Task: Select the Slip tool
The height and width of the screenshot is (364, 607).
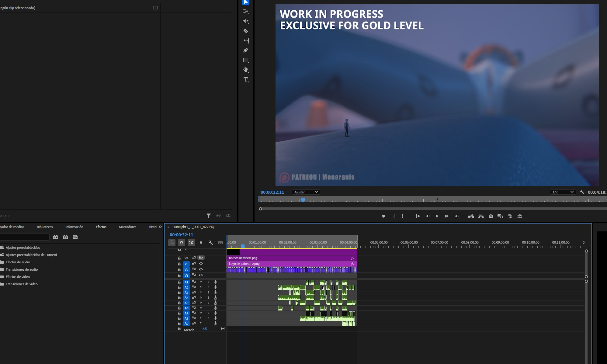Action: 246,41
